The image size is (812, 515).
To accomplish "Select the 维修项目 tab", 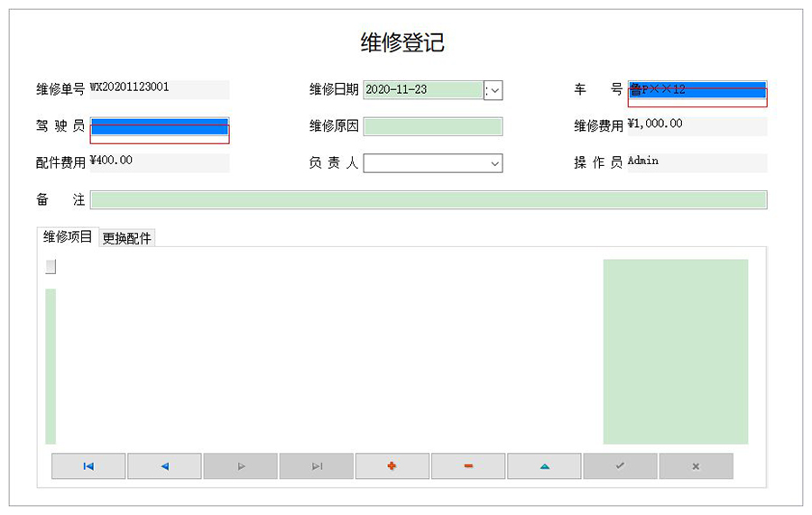I will 68,237.
